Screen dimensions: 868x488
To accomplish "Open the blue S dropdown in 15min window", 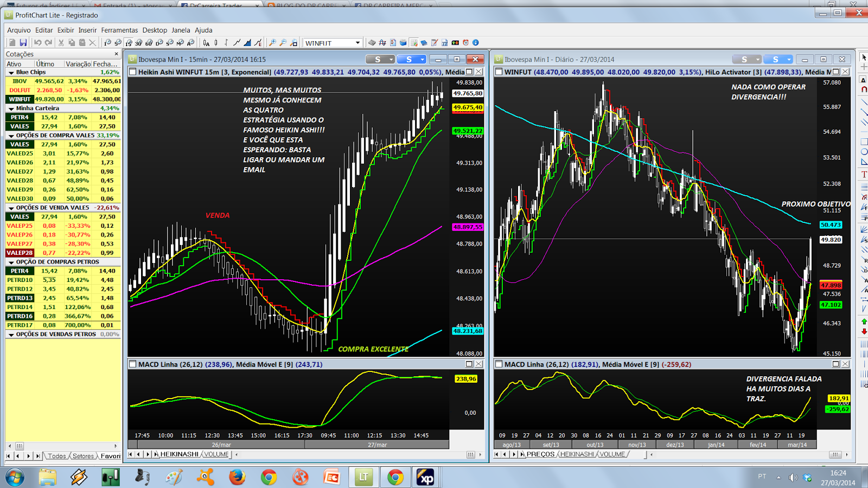I will [x=411, y=59].
